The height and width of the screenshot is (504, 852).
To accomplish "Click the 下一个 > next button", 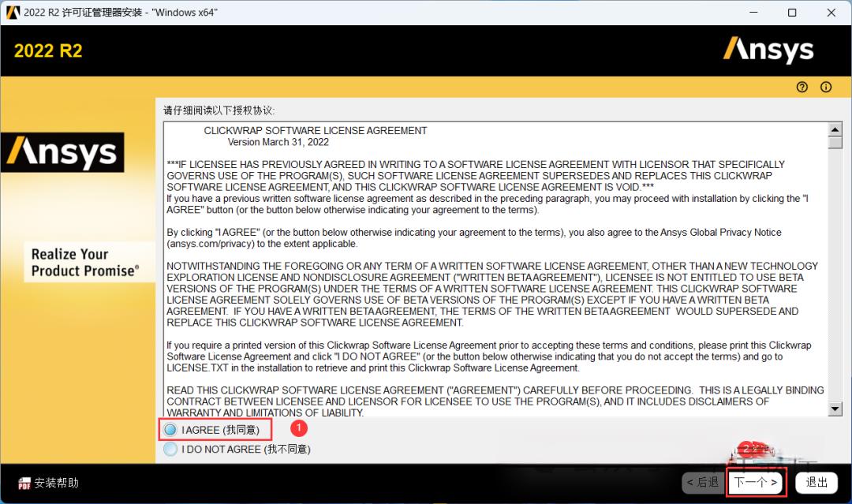I will tap(756, 482).
